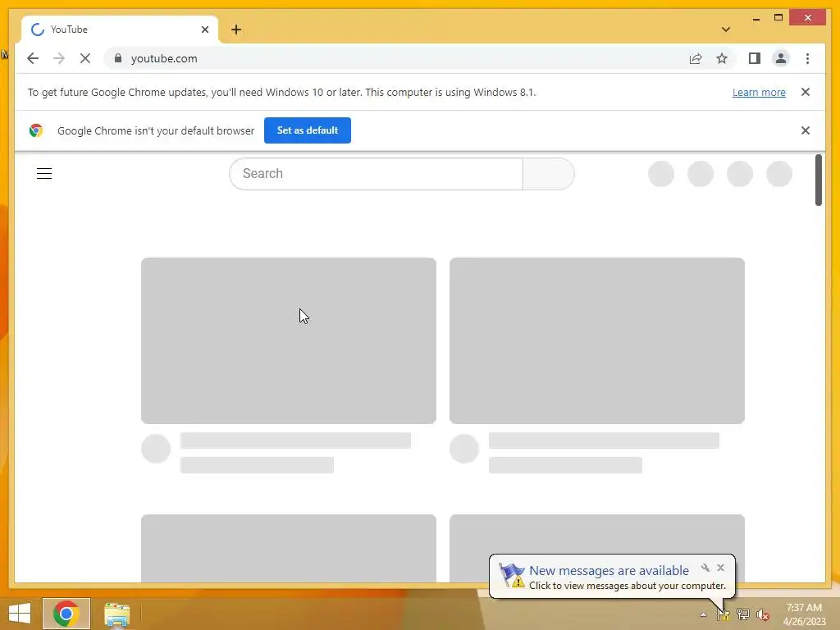Image resolution: width=840 pixels, height=630 pixels.
Task: Show hidden system tray icons
Action: coord(703,614)
